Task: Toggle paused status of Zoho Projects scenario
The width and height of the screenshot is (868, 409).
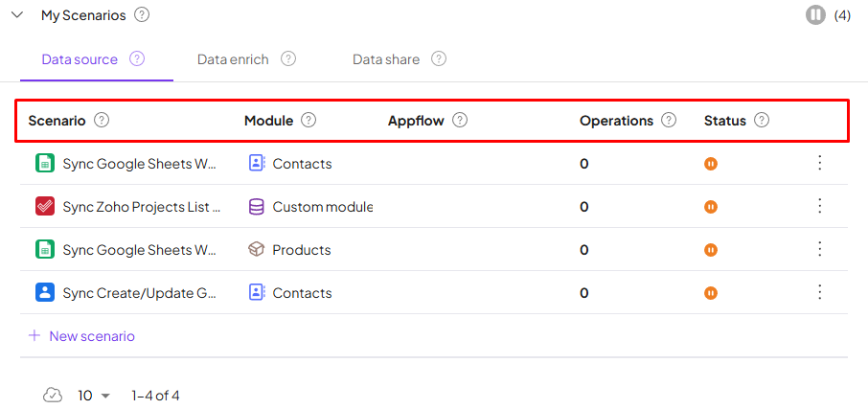Action: (x=711, y=207)
